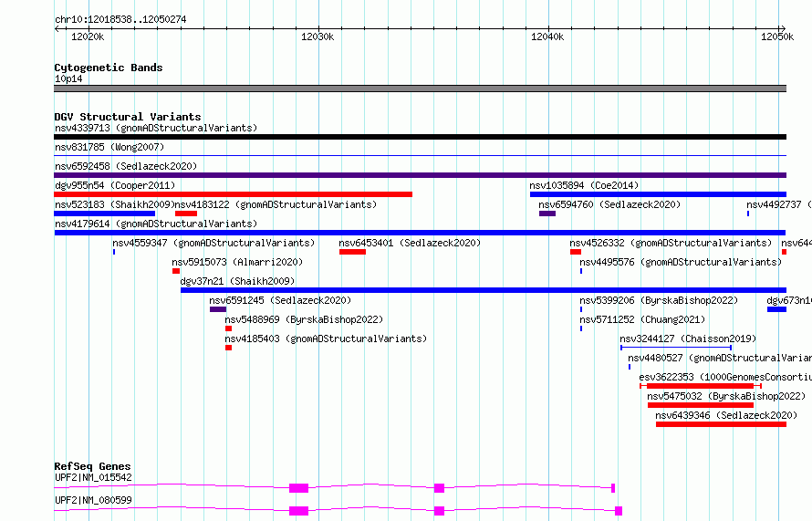
Task: Click the 12030k ruler position
Action: pos(318,36)
